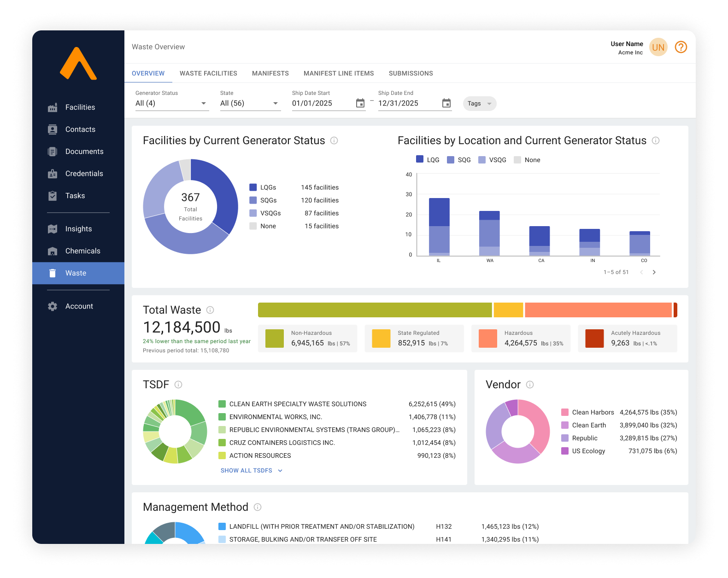Screen dimensions: 728x578
Task: Open the help question mark icon
Action: [681, 47]
